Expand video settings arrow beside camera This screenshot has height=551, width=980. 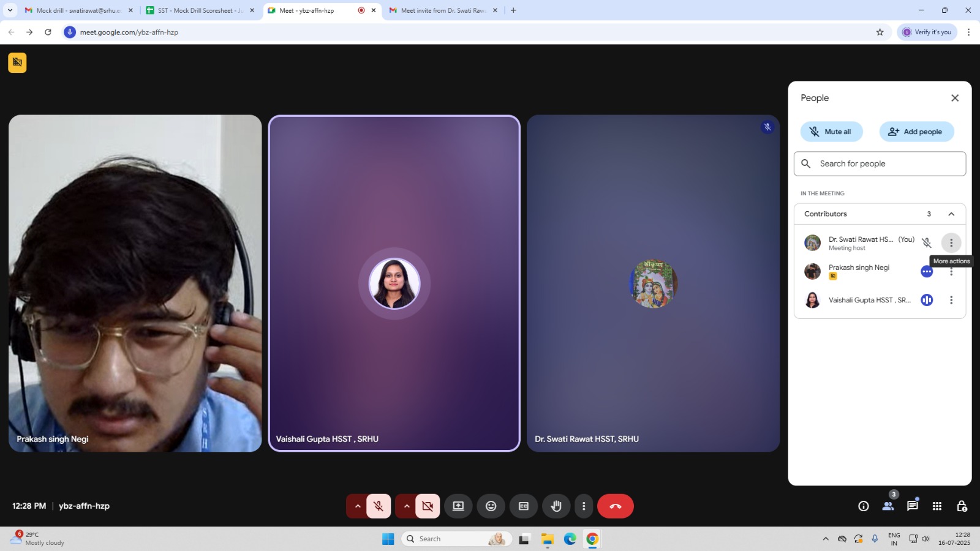[x=406, y=506]
